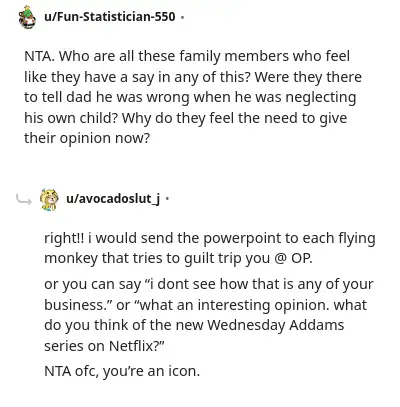Image resolution: width=400 pixels, height=407 pixels.
Task: Click the yellow cat avatar of avocadoslut_j
Action: [49, 200]
